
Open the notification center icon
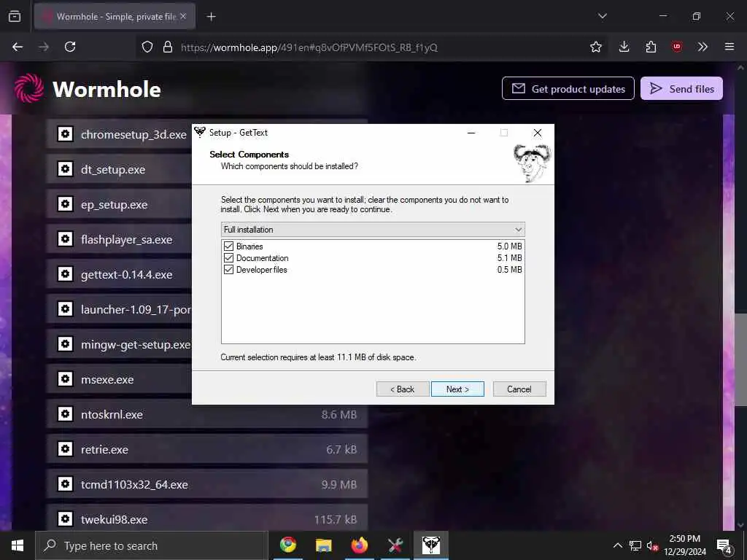coord(724,546)
